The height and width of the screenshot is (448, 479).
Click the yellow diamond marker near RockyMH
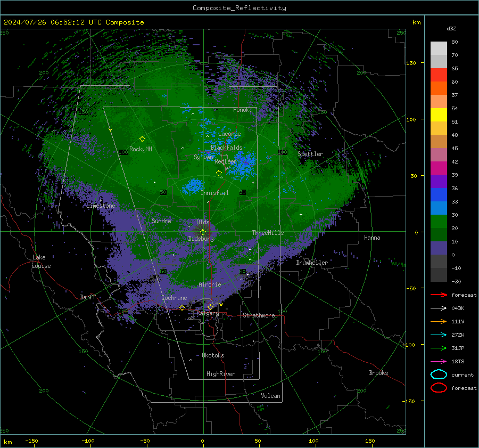[x=142, y=139]
